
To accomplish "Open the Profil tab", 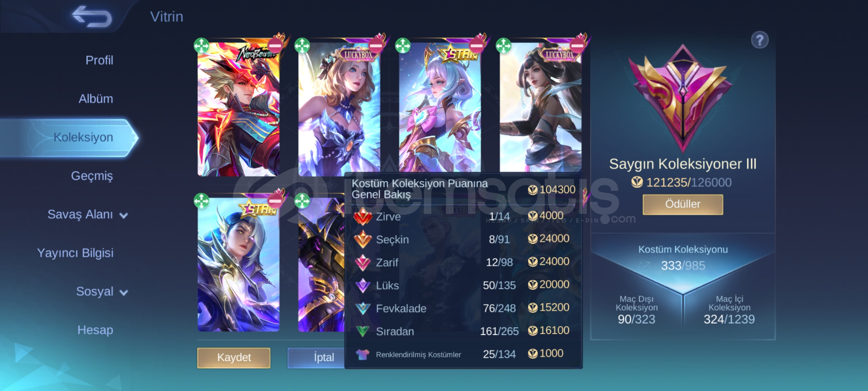I will pyautogui.click(x=99, y=60).
